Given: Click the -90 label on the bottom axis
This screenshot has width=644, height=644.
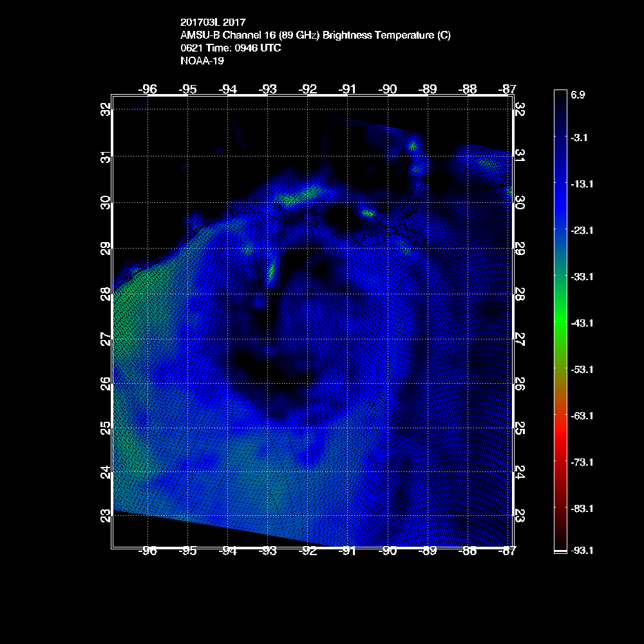Looking at the screenshot, I should click(388, 551).
